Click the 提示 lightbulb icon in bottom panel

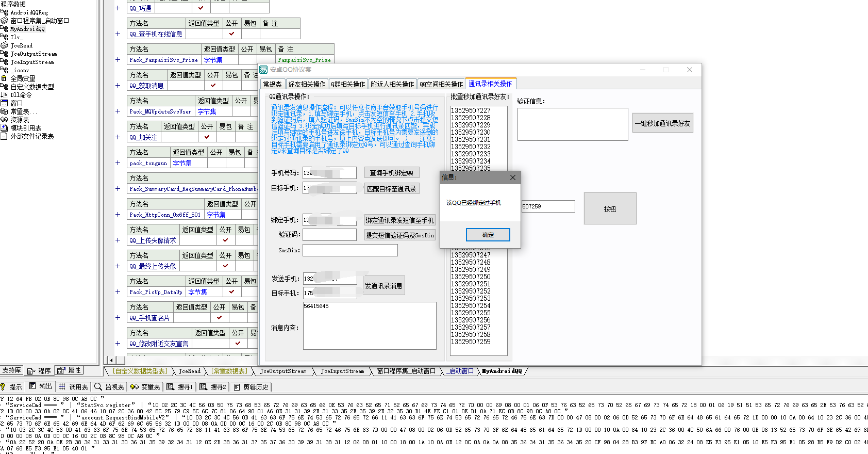tap(3, 386)
